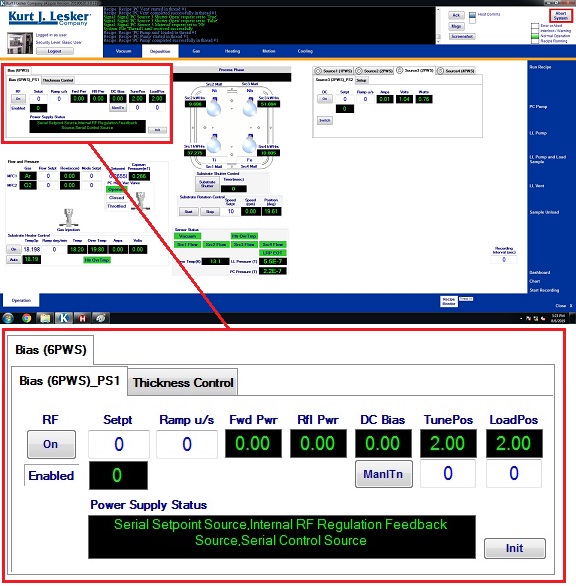576x587 pixels.
Task: Select the Fe source bulb in chamber diagram
Action: (249, 144)
